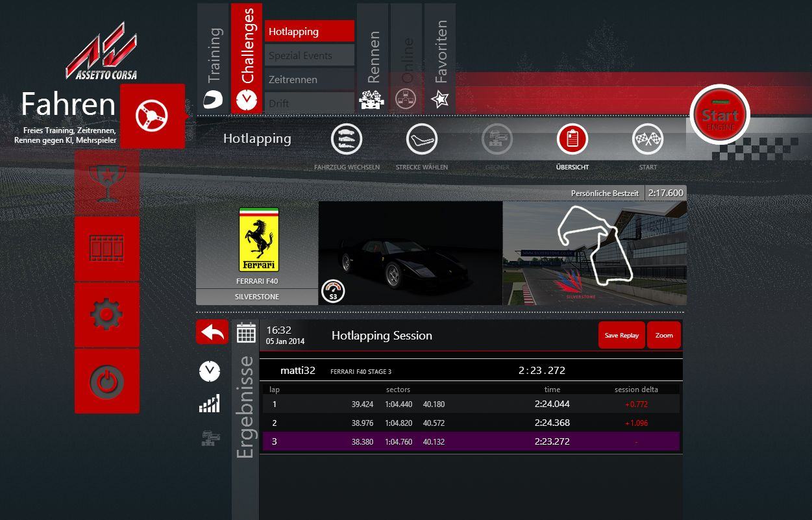Click the signal bars icon in results
Viewport: 812px width, 520px height.
tap(210, 404)
